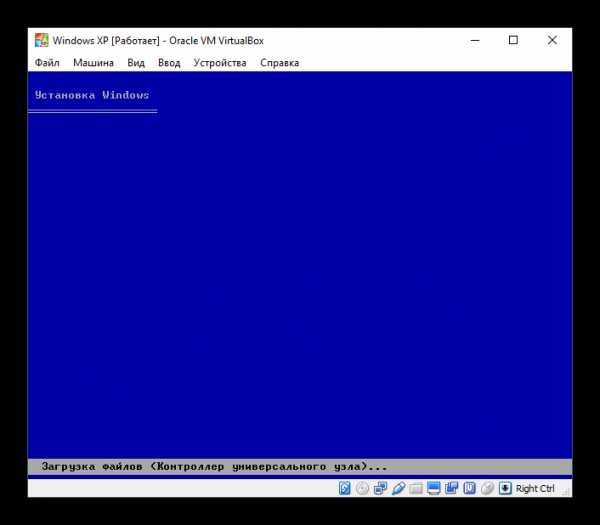Click the shared folders status icon
The width and height of the screenshot is (600, 525).
(416, 488)
